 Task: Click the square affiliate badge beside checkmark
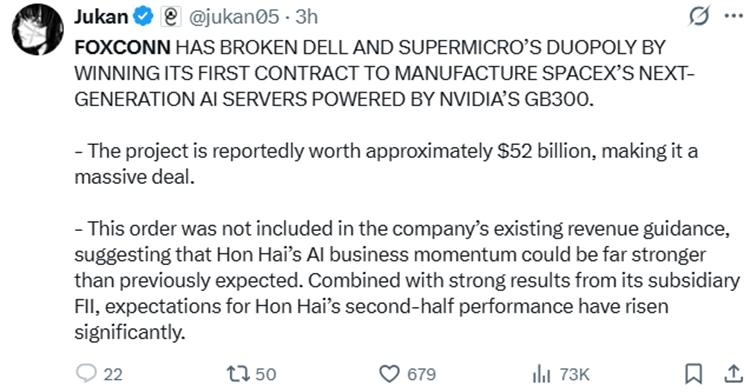[171, 17]
